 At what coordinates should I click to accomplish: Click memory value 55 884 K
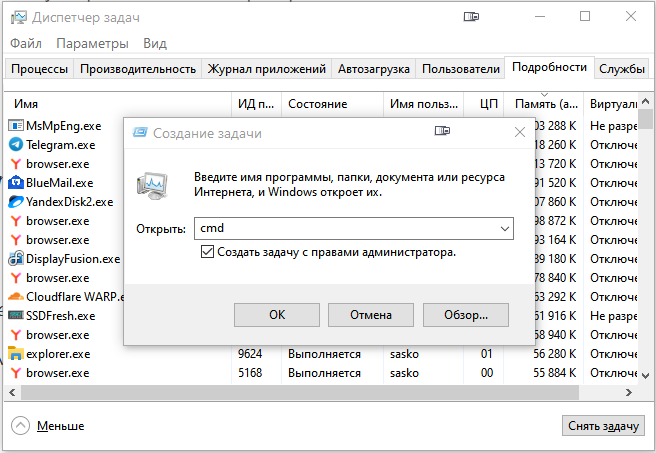(555, 373)
